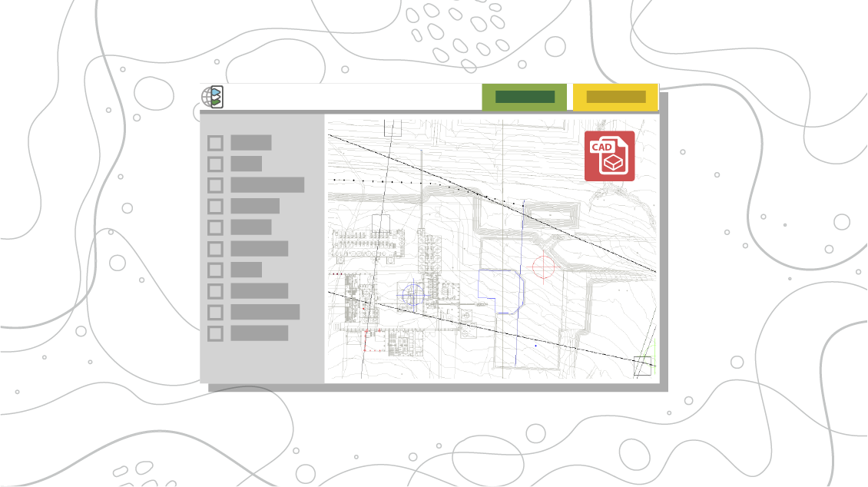Toggle the fourth sidebar checkbox

pos(215,207)
